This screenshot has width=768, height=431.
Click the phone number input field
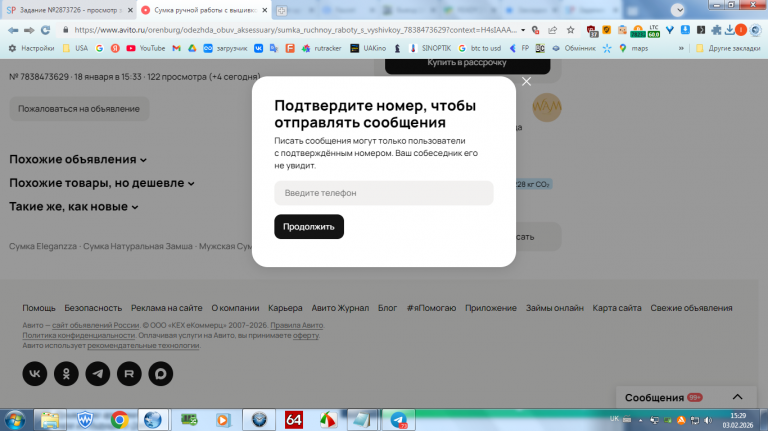384,193
